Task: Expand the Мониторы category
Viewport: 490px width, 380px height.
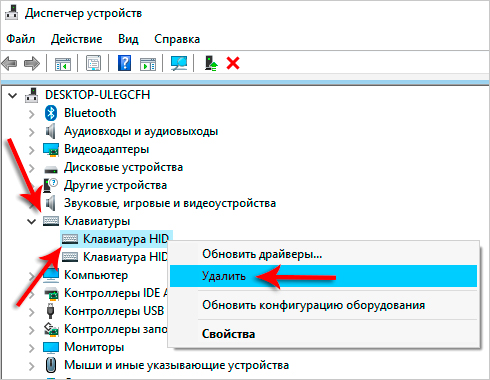Action: pyautogui.click(x=32, y=348)
